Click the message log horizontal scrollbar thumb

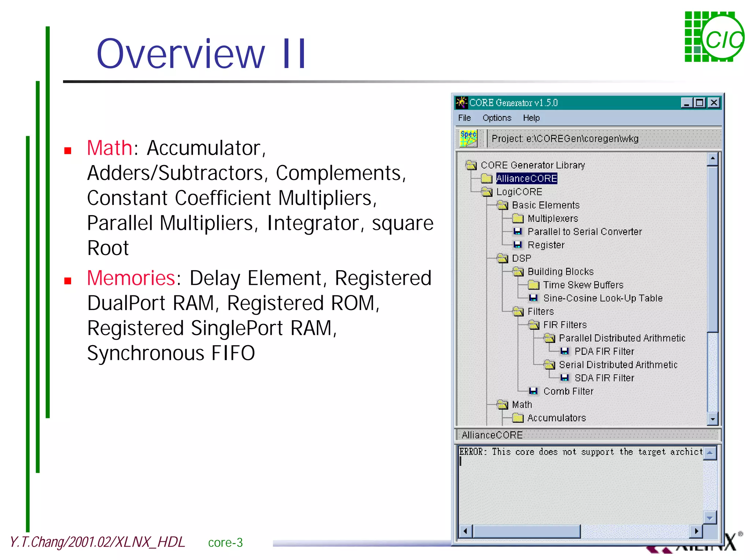tap(527, 531)
